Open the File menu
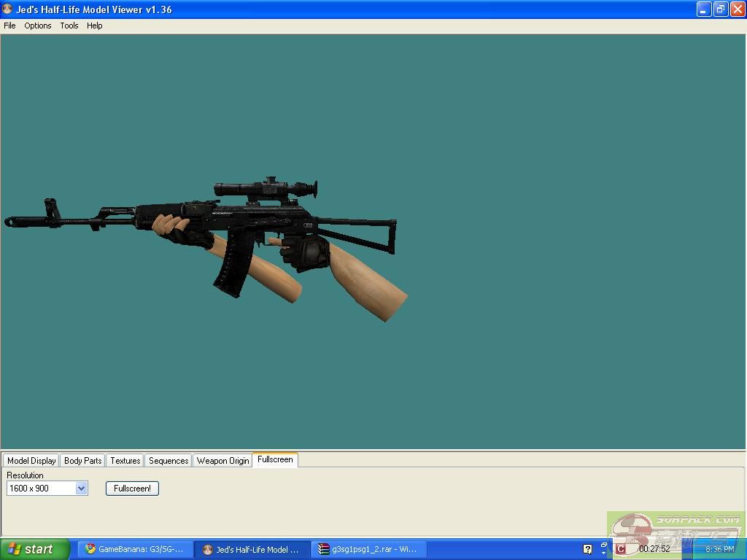Image resolution: width=747 pixels, height=560 pixels. 9,26
